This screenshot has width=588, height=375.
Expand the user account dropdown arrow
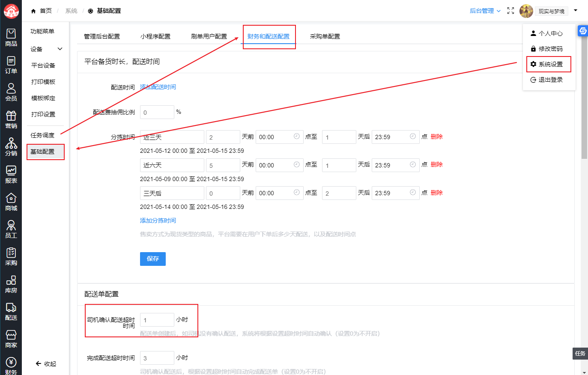tap(576, 11)
